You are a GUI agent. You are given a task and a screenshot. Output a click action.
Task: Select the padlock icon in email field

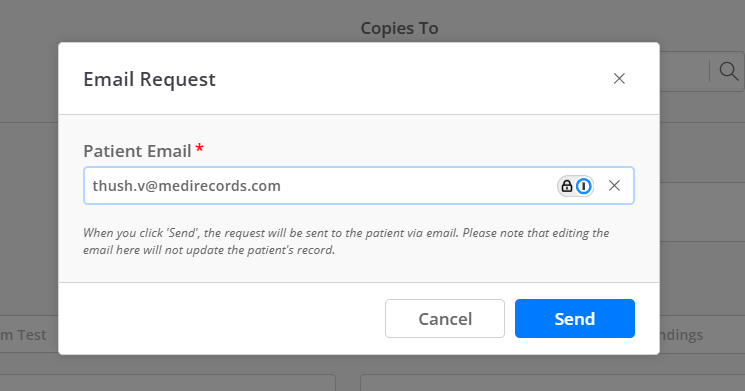(x=566, y=186)
